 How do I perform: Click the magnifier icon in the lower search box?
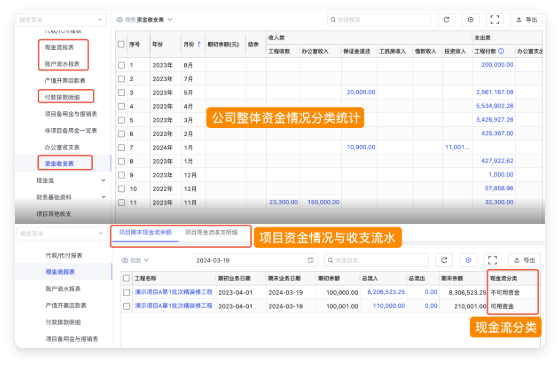pos(330,260)
